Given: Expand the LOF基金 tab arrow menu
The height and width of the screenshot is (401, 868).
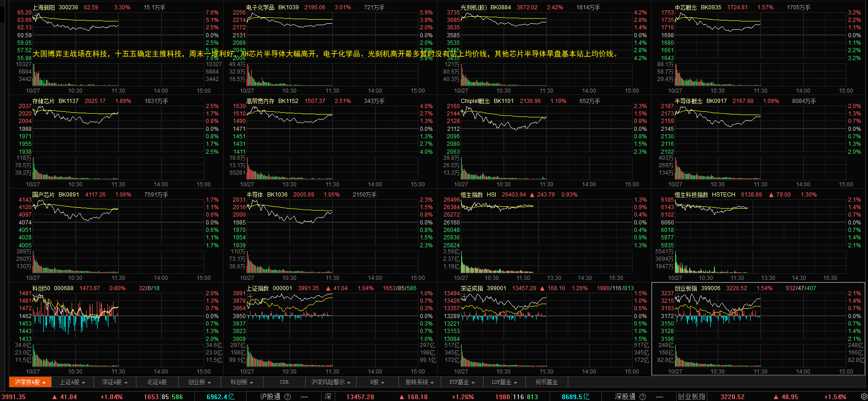Looking at the screenshot, I should (x=516, y=382).
